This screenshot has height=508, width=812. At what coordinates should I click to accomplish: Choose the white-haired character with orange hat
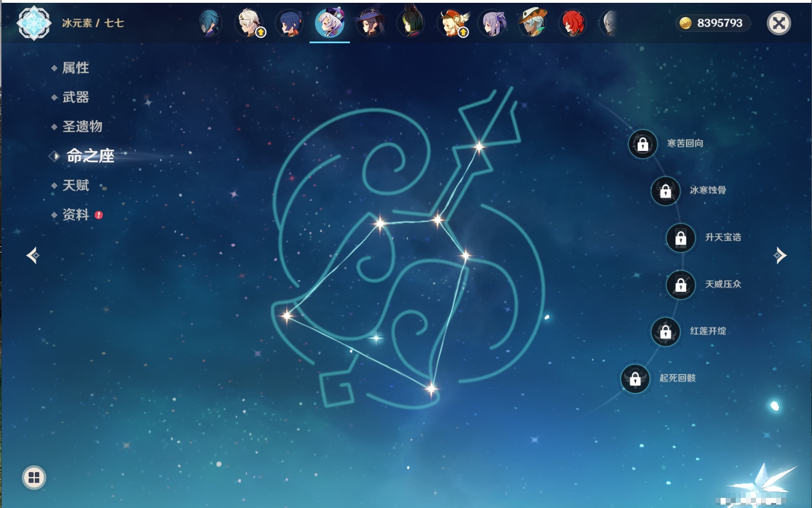coord(532,24)
